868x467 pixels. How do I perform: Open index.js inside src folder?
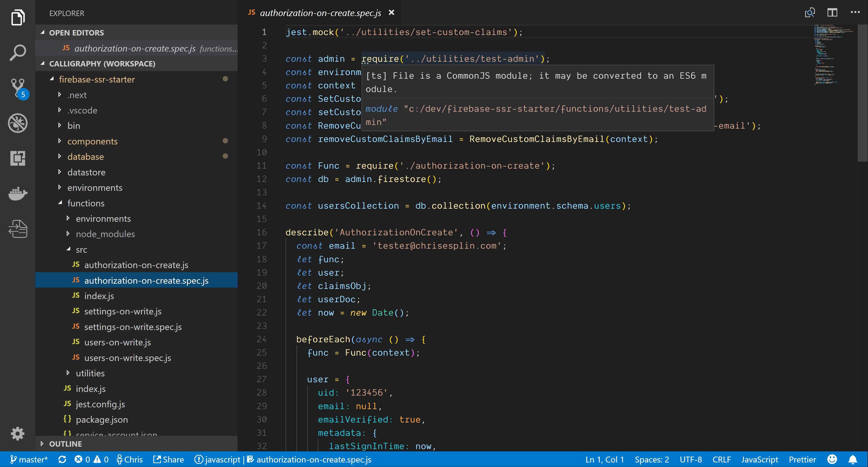(136, 296)
